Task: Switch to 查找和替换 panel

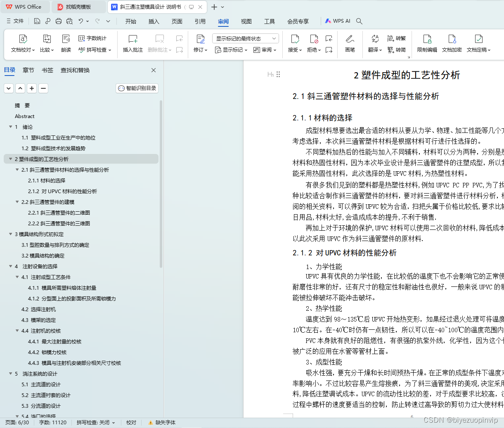Action: [75, 70]
